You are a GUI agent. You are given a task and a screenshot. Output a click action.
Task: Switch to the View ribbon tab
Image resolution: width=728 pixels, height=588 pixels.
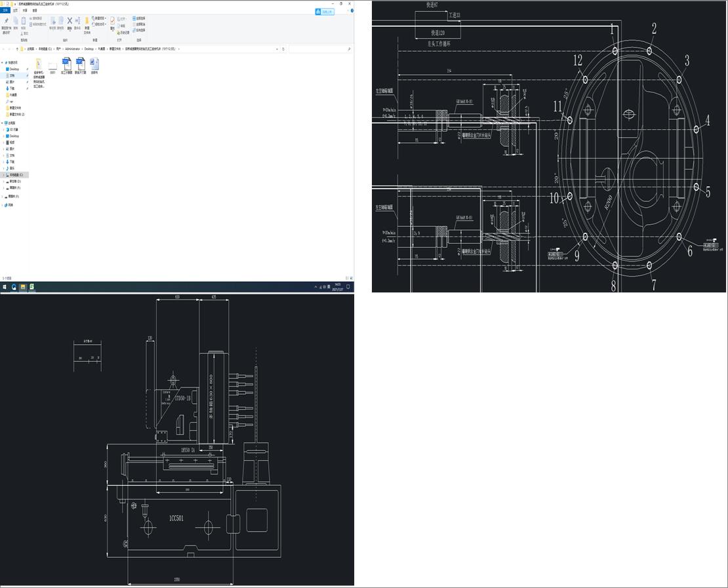[35, 10]
